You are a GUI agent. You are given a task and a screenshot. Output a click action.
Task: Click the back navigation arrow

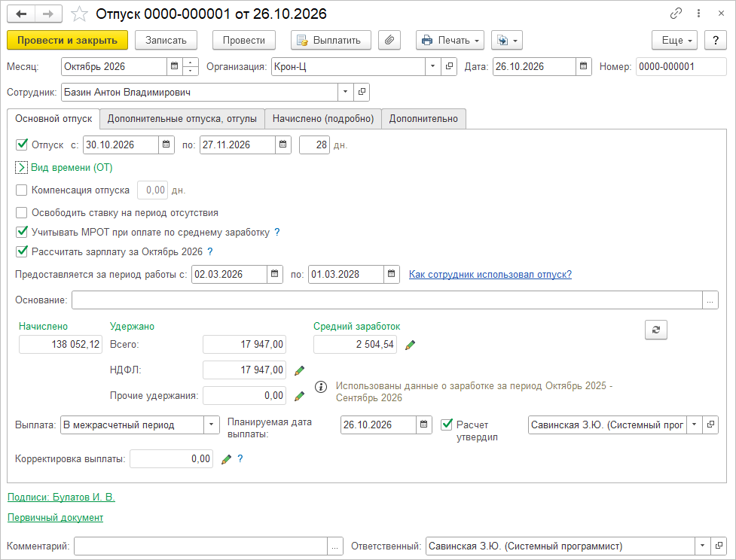(x=21, y=14)
